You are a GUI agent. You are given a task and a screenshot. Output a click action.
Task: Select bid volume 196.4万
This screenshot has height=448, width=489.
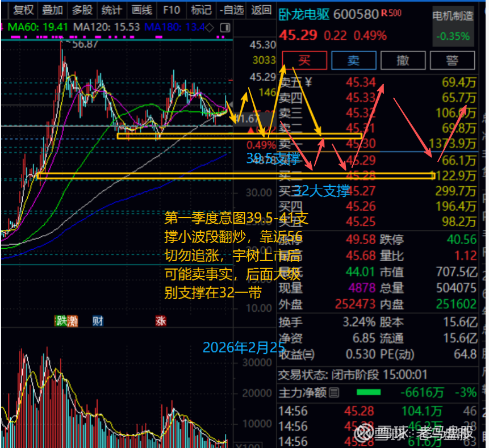point(455,206)
